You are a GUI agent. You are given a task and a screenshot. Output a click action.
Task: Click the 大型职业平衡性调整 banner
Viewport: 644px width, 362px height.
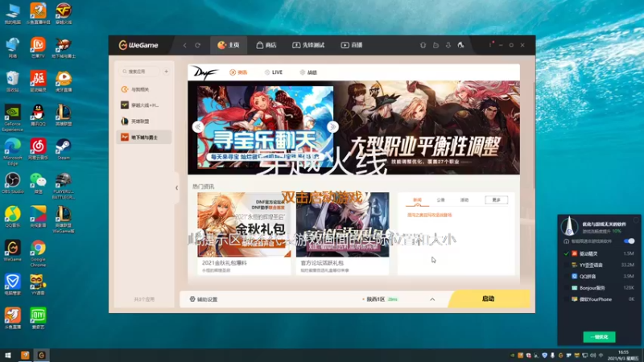[x=427, y=127]
